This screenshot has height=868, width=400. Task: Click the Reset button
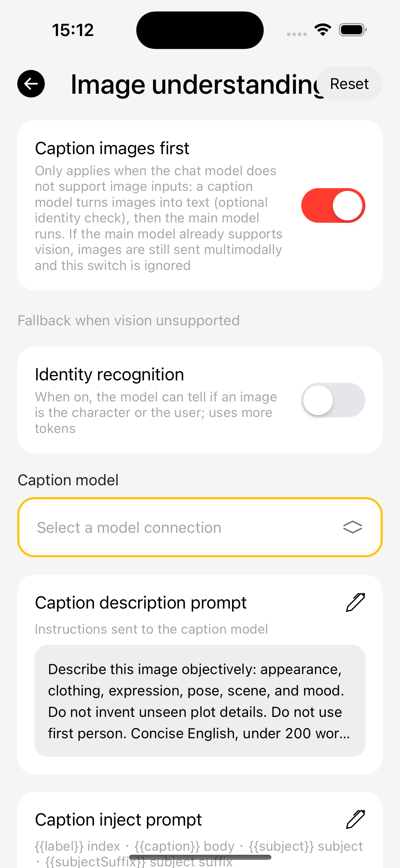[x=349, y=84]
